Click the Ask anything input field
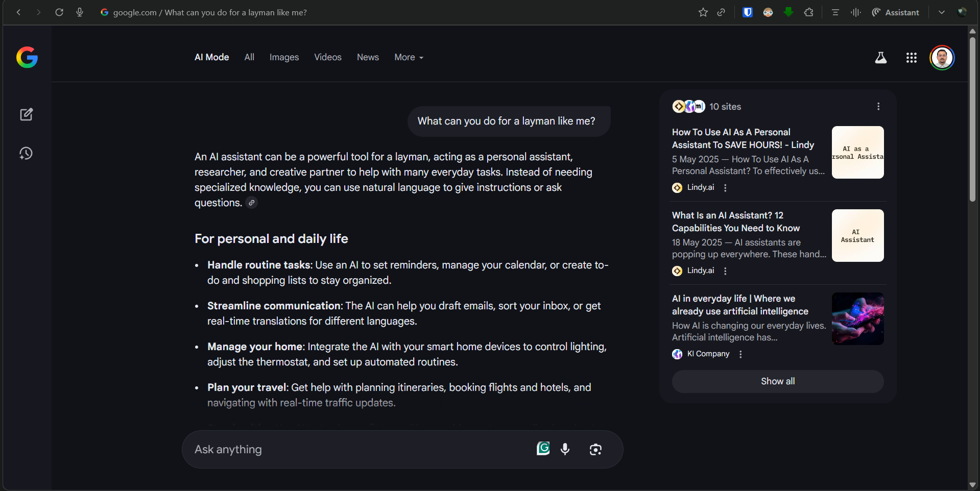The width and height of the screenshot is (980, 491). pyautogui.click(x=357, y=449)
